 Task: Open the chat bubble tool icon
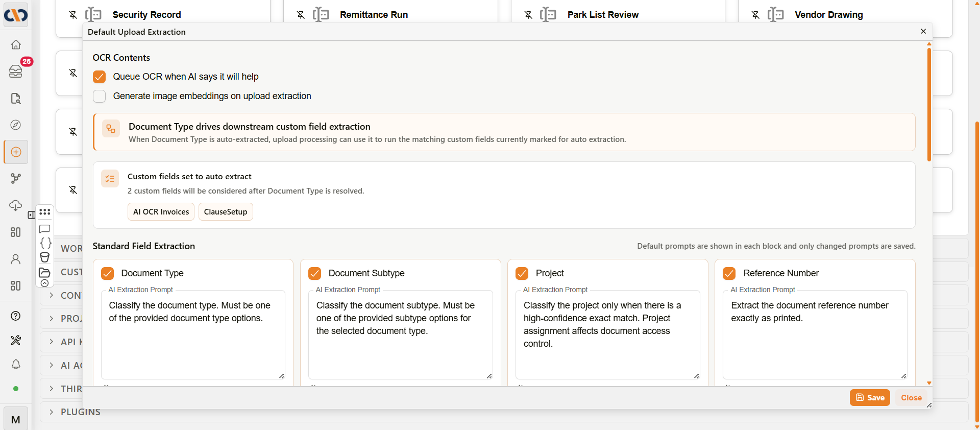(45, 229)
